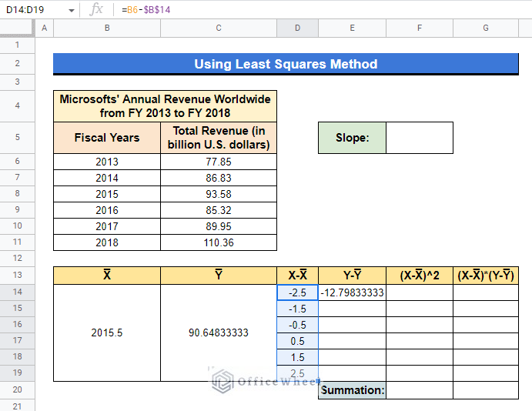Viewport: 532px width, 411px height.
Task: Click the Y-Ȳ header cell
Action: click(x=352, y=275)
